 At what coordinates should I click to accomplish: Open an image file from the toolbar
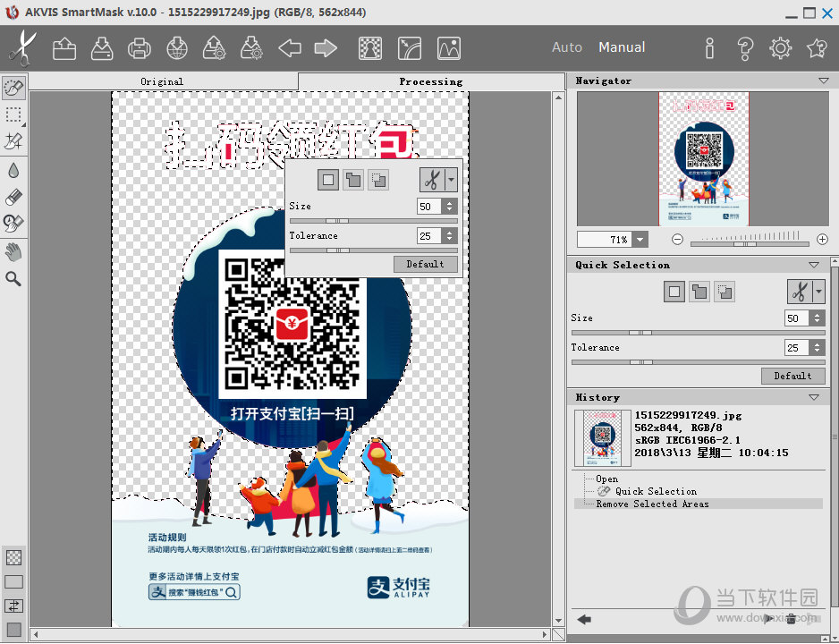point(64,48)
